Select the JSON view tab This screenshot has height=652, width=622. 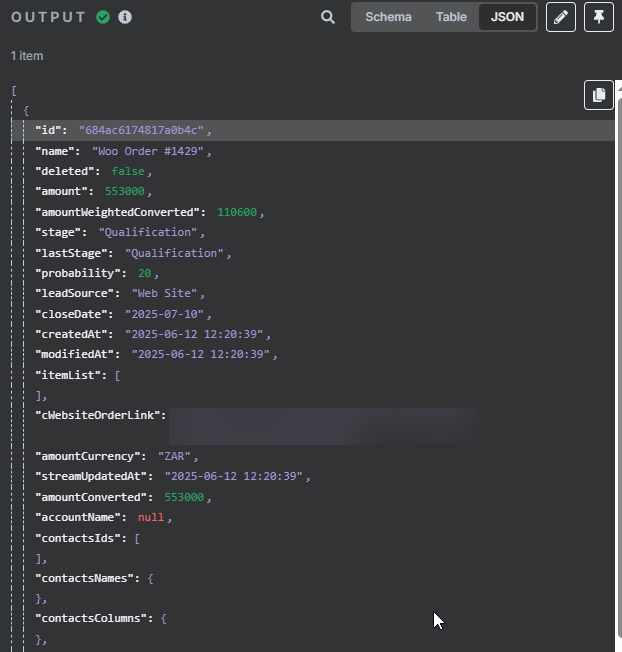coord(507,17)
